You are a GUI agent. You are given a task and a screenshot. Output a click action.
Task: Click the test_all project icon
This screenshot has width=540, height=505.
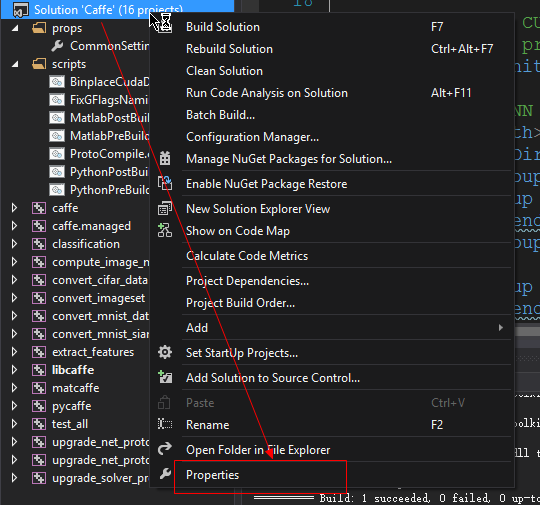(39, 424)
